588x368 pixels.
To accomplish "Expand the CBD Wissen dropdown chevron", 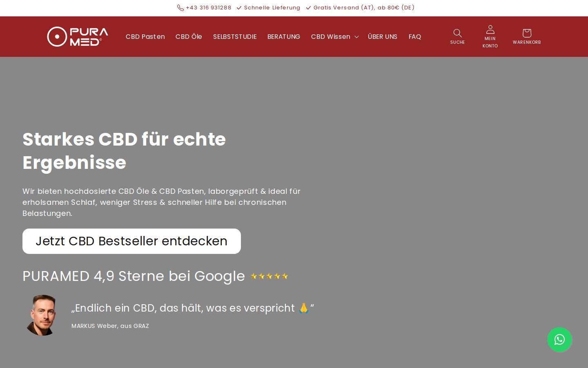I will [x=356, y=37].
